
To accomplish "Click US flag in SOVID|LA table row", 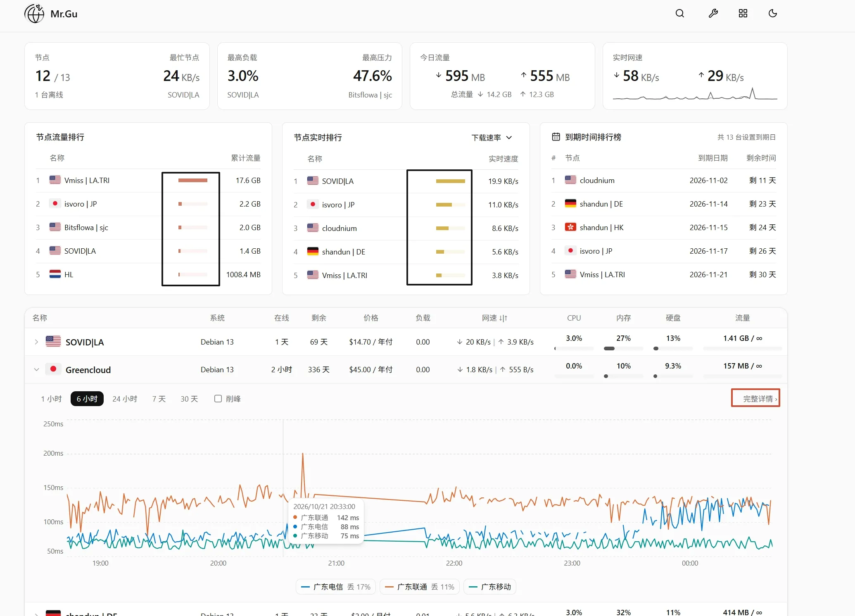I will tap(53, 342).
